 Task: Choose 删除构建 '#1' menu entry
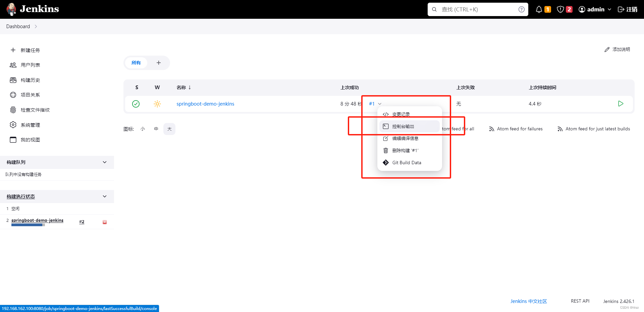[x=409, y=150]
